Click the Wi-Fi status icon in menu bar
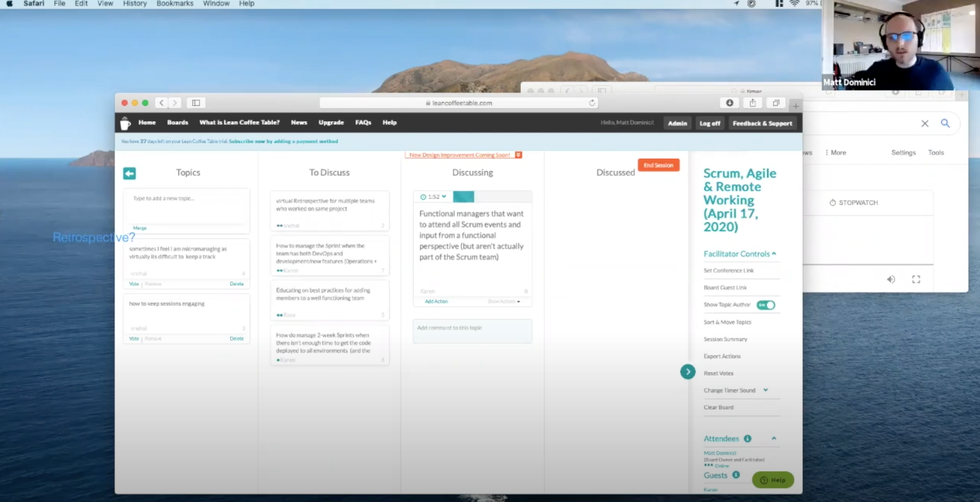Viewport: 980px width, 502px height. pyautogui.click(x=794, y=4)
